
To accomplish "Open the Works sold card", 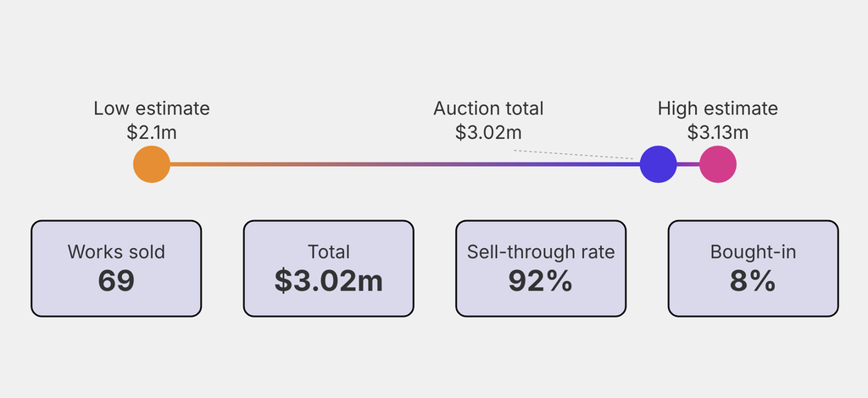I will 116,268.
